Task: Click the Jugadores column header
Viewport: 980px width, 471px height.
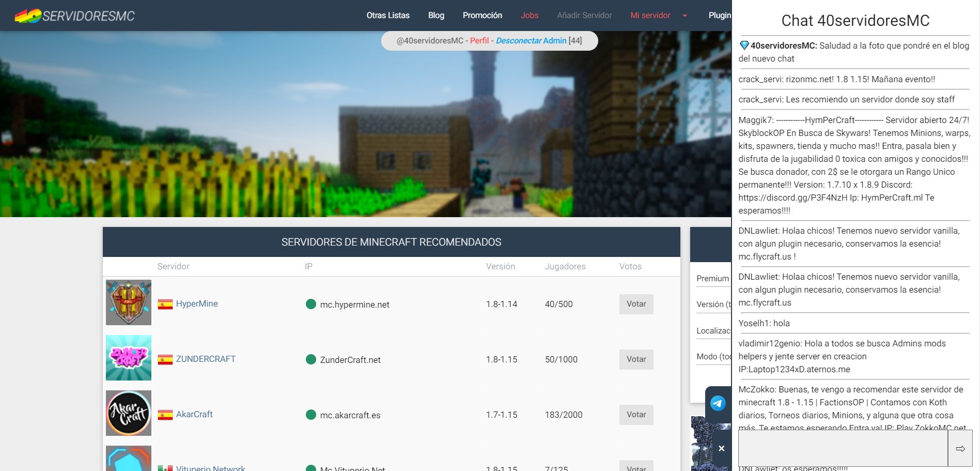Action: 565,266
